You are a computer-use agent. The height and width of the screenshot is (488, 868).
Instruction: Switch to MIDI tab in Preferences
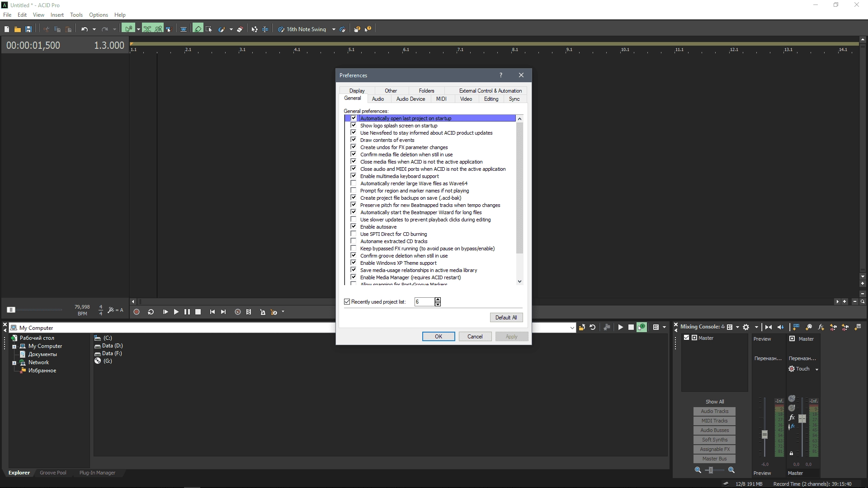[441, 99]
